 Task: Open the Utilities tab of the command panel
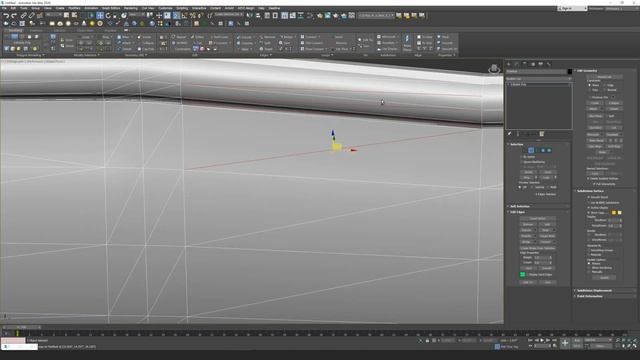549,64
